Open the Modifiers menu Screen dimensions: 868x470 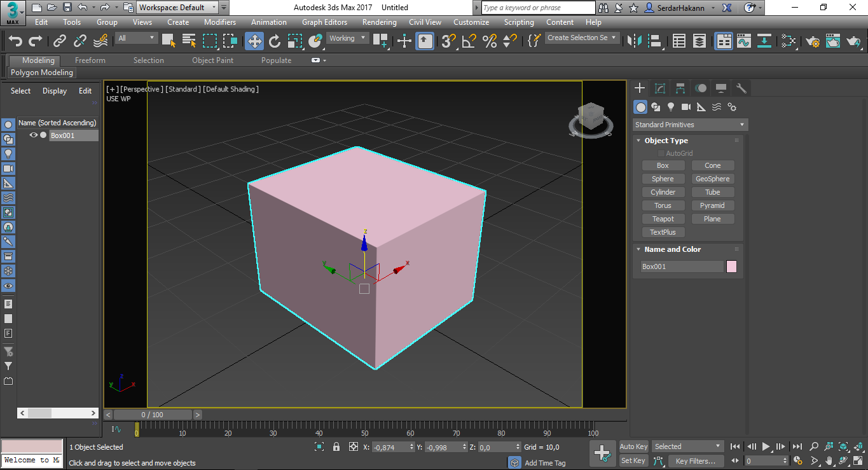(220, 22)
